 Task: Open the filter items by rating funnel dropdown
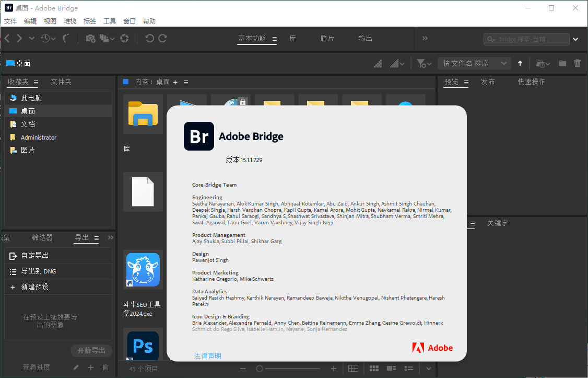coord(424,63)
